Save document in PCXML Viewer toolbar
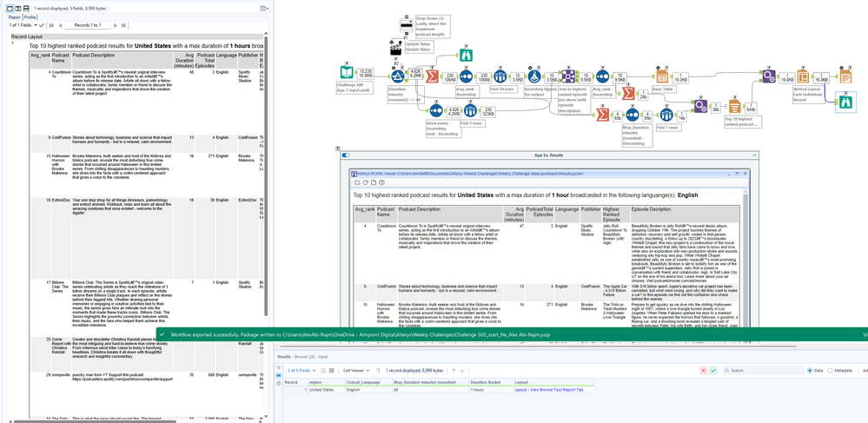 (x=374, y=182)
